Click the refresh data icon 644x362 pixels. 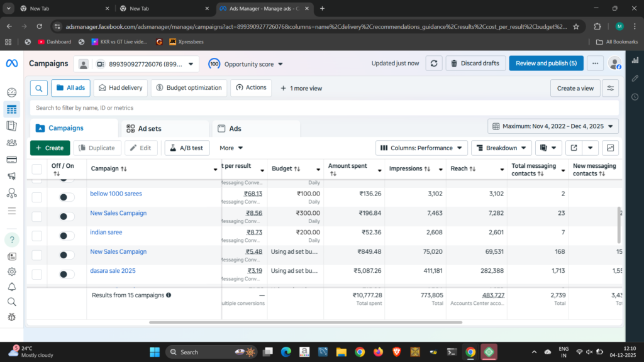click(x=433, y=63)
